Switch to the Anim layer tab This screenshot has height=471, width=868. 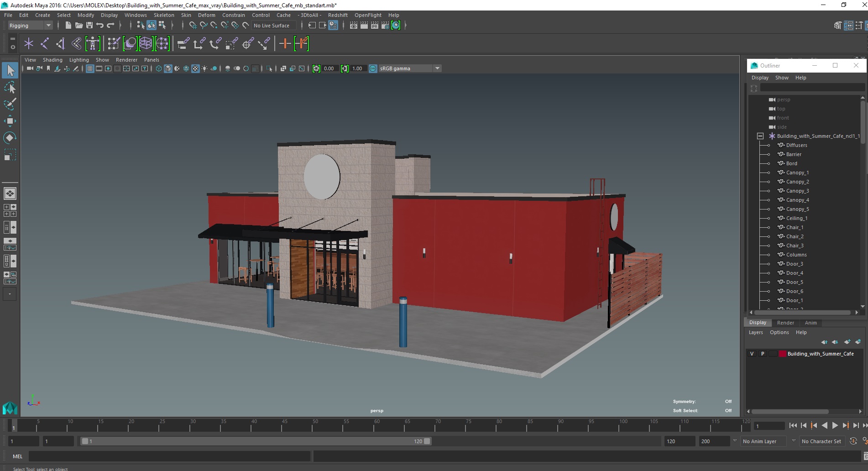coord(811,323)
